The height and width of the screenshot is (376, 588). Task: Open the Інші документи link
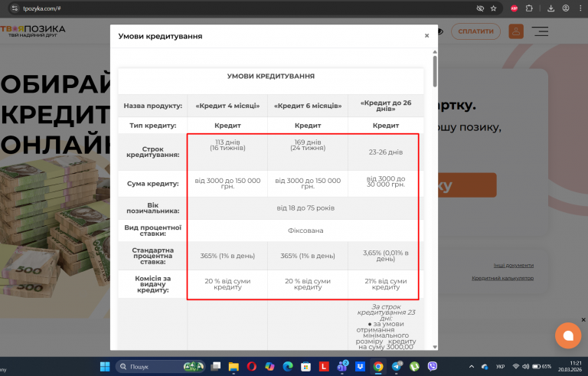click(513, 265)
